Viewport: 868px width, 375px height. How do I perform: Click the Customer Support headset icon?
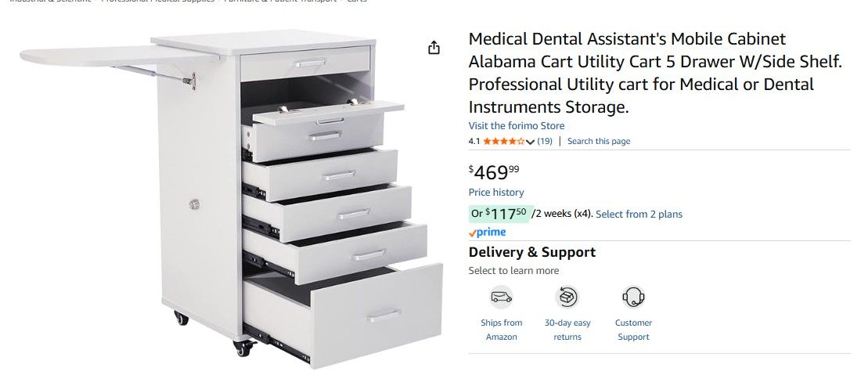(x=633, y=297)
